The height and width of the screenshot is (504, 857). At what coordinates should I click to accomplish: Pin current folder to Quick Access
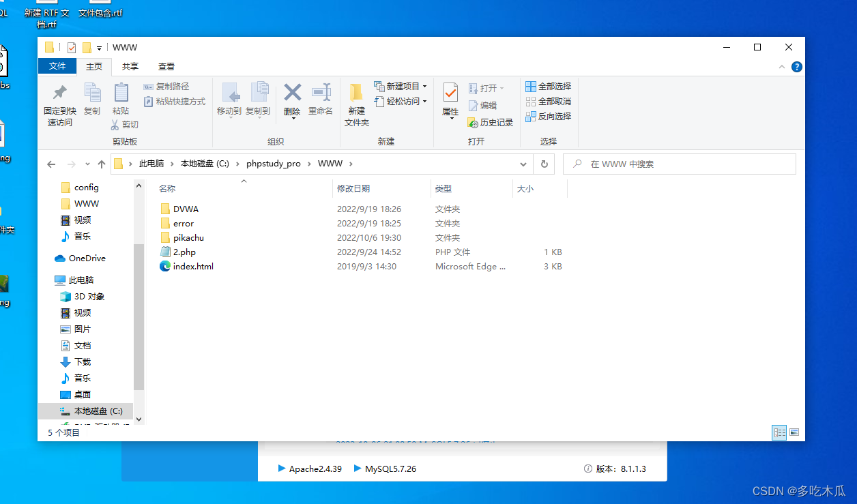59,102
